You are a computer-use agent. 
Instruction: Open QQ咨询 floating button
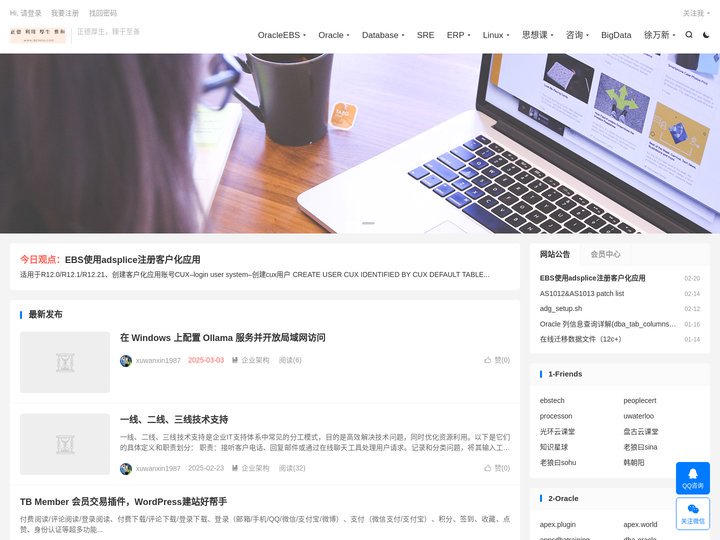coord(692,478)
